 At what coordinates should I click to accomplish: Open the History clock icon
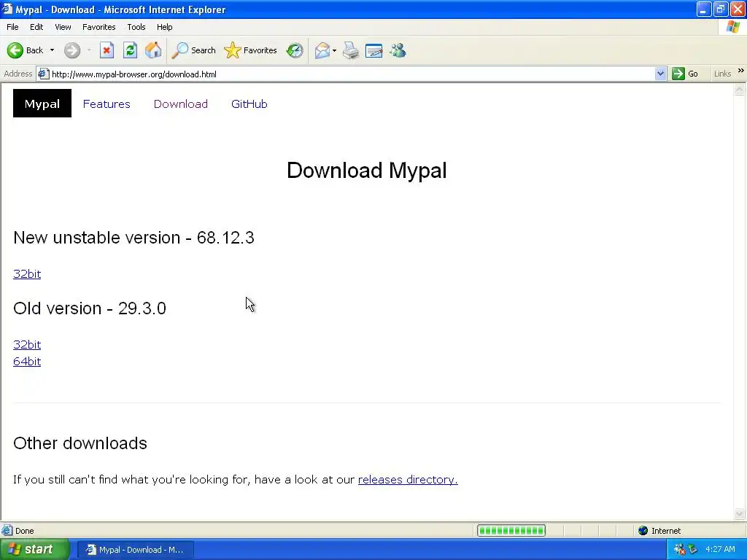tap(295, 50)
